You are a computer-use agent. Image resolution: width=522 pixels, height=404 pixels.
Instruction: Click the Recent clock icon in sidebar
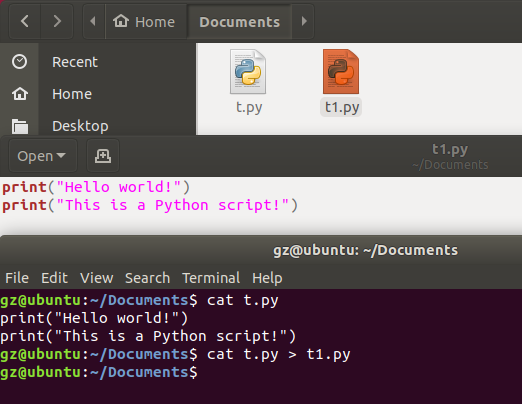point(19,62)
